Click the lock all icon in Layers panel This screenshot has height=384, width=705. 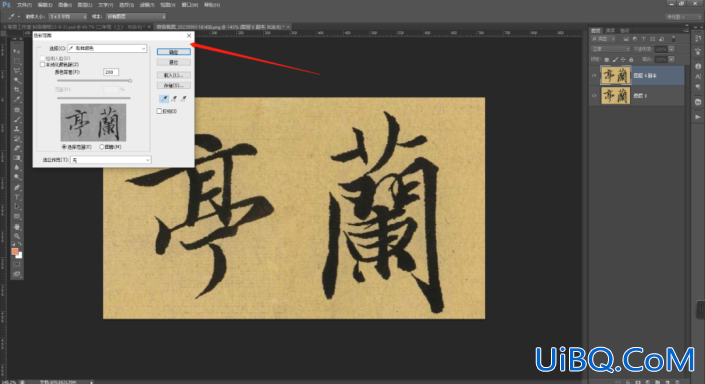[x=631, y=59]
